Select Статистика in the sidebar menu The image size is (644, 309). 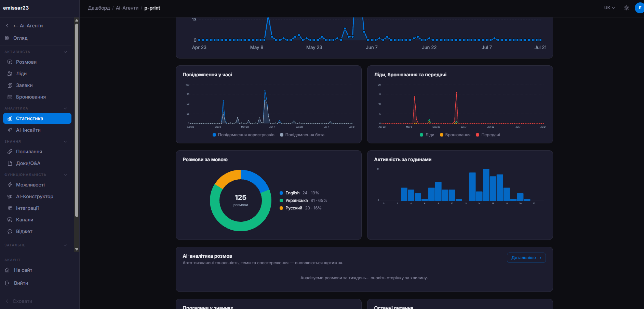pyautogui.click(x=37, y=118)
